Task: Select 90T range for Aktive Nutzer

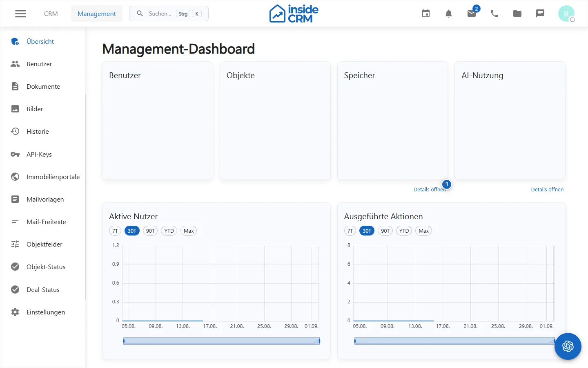Action: tap(150, 231)
